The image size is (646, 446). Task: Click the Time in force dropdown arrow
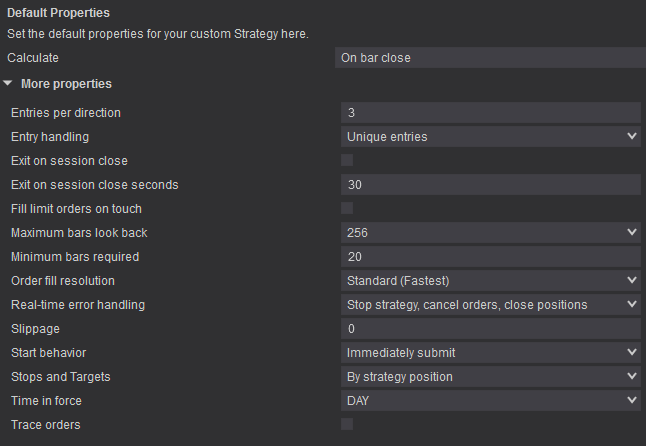[632, 400]
